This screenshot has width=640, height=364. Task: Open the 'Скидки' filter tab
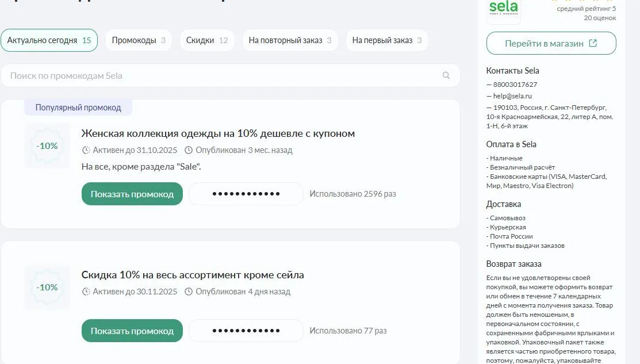tap(206, 40)
